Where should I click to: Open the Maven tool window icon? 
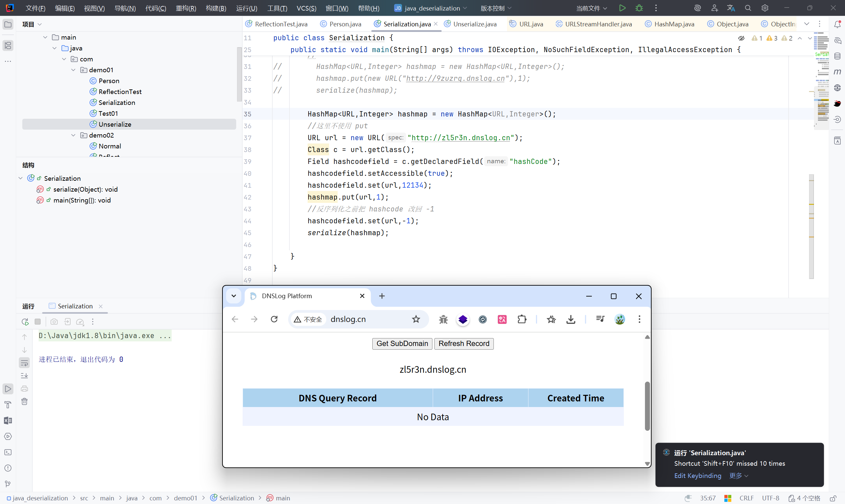(837, 72)
